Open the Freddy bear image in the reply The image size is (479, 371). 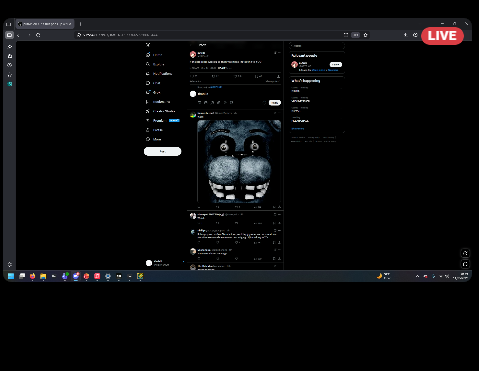(239, 162)
